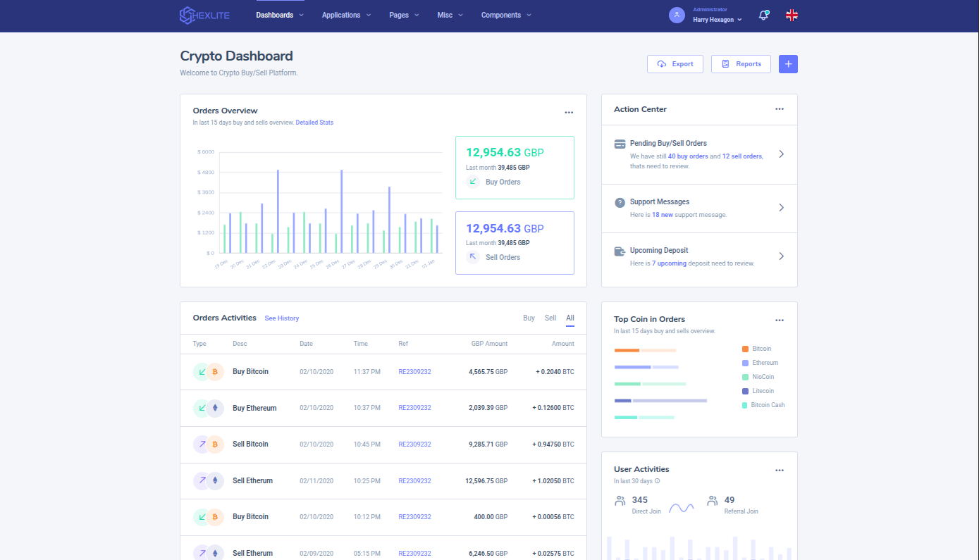Open the Components menu

pyautogui.click(x=506, y=15)
